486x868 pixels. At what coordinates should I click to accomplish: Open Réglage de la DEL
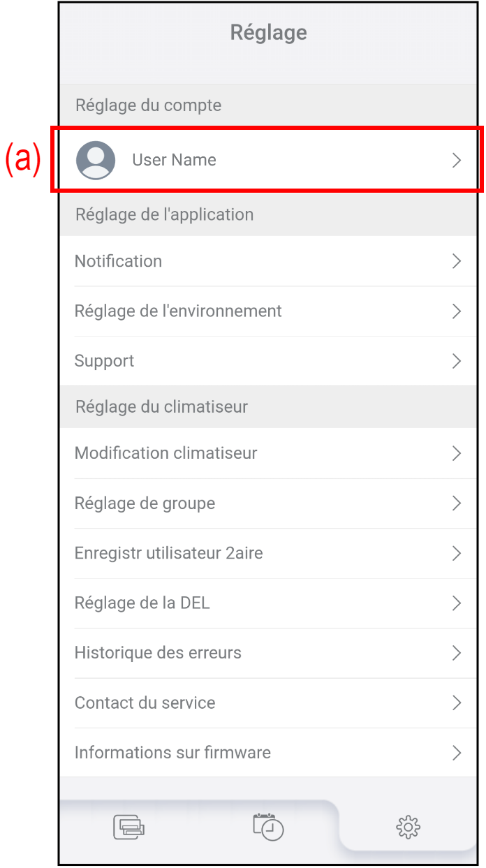point(142,603)
